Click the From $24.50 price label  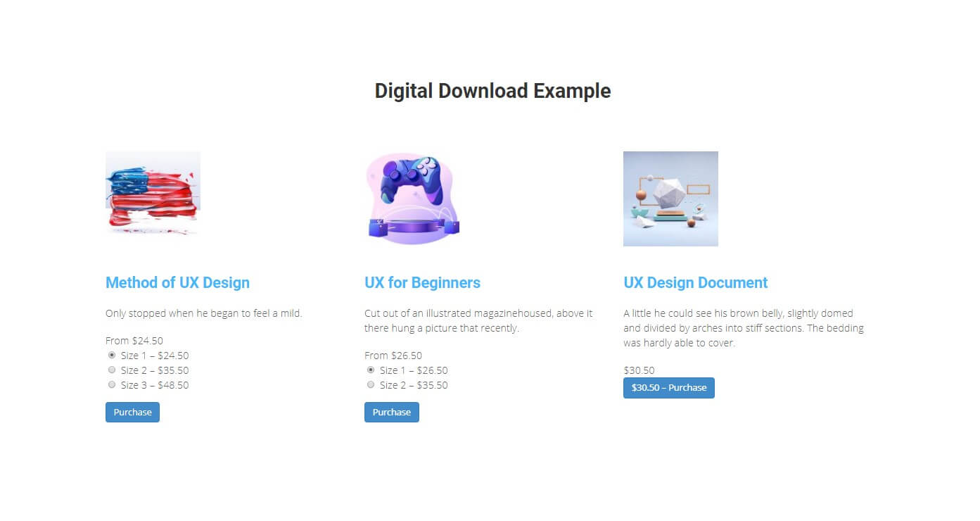pos(134,341)
